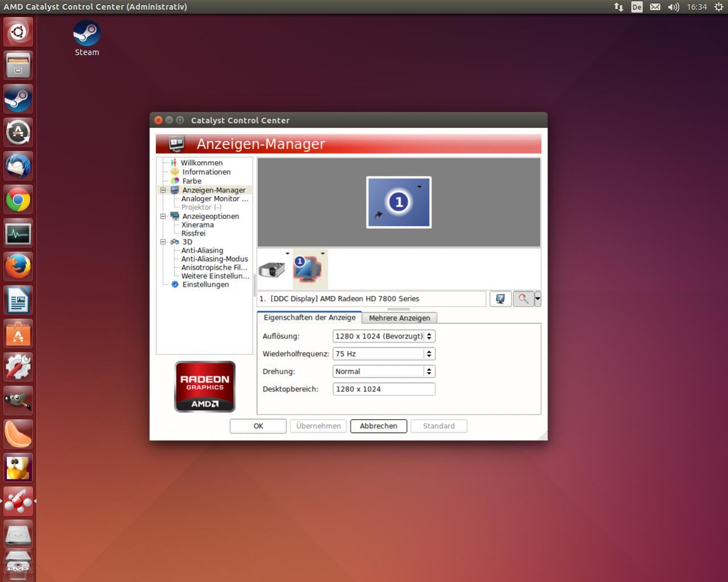The image size is (728, 582).
Task: Open the messaging mail indicator
Action: pos(655,7)
